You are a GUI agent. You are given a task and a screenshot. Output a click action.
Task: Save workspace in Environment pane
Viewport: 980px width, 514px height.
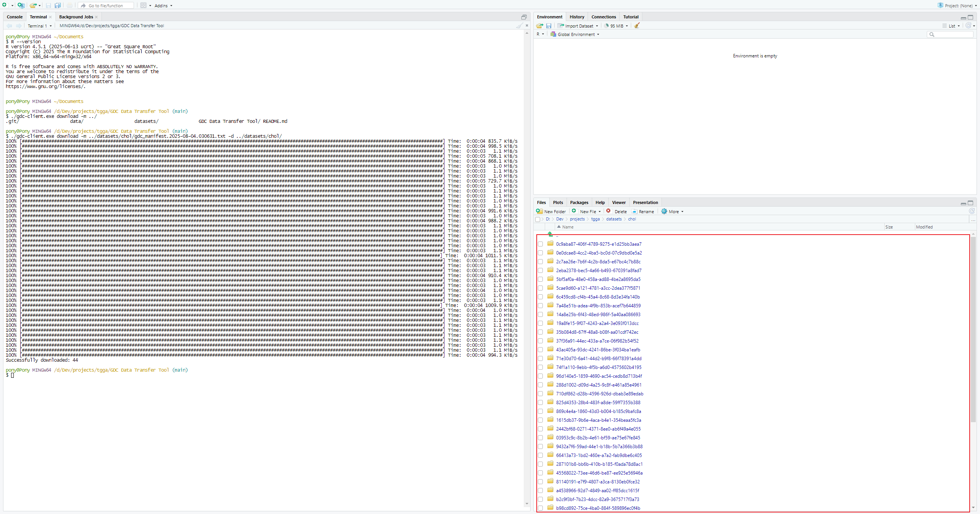549,26
